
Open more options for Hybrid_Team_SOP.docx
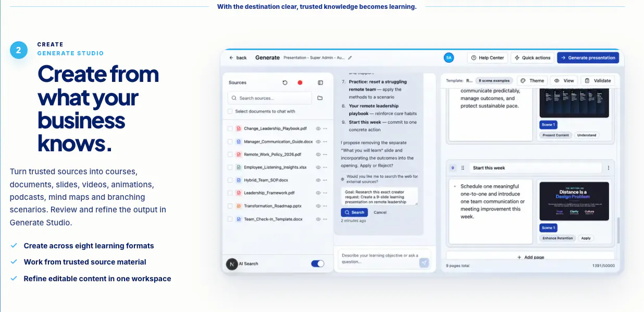coord(325,180)
